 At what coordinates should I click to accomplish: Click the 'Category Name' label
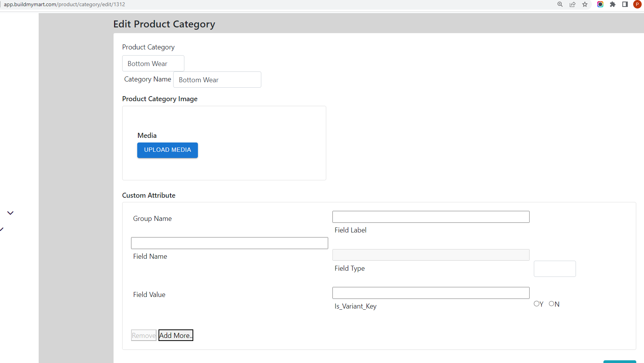(x=148, y=79)
